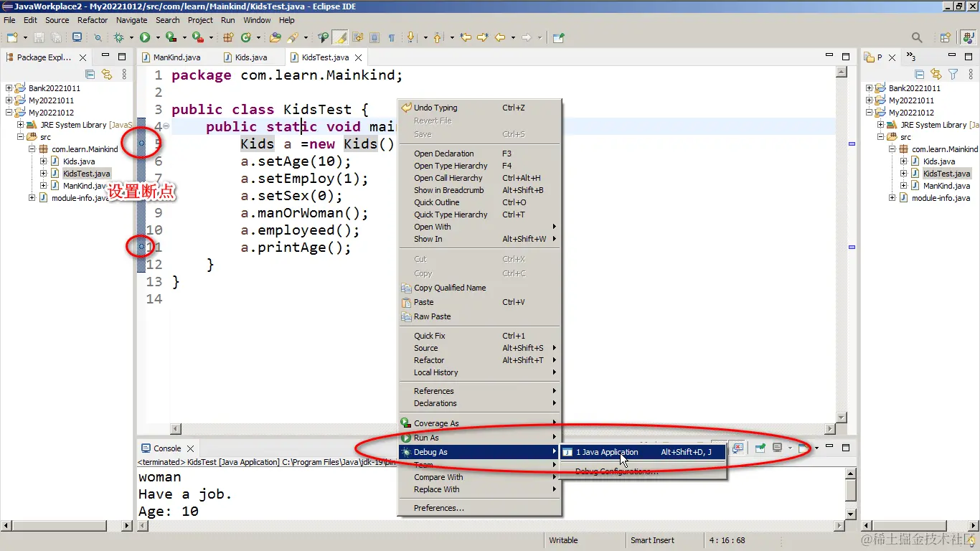Open the File menu
Image resolution: width=980 pixels, height=551 pixels.
pos(9,20)
